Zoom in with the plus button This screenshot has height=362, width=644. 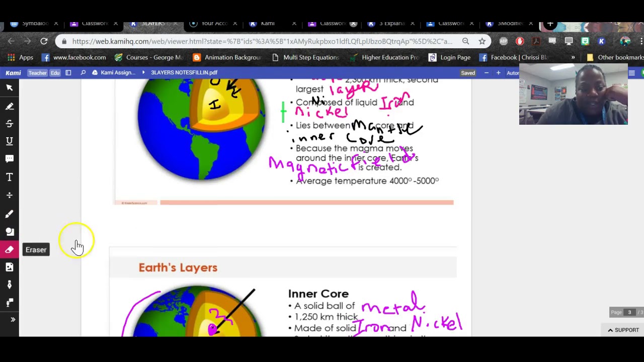[x=498, y=73]
